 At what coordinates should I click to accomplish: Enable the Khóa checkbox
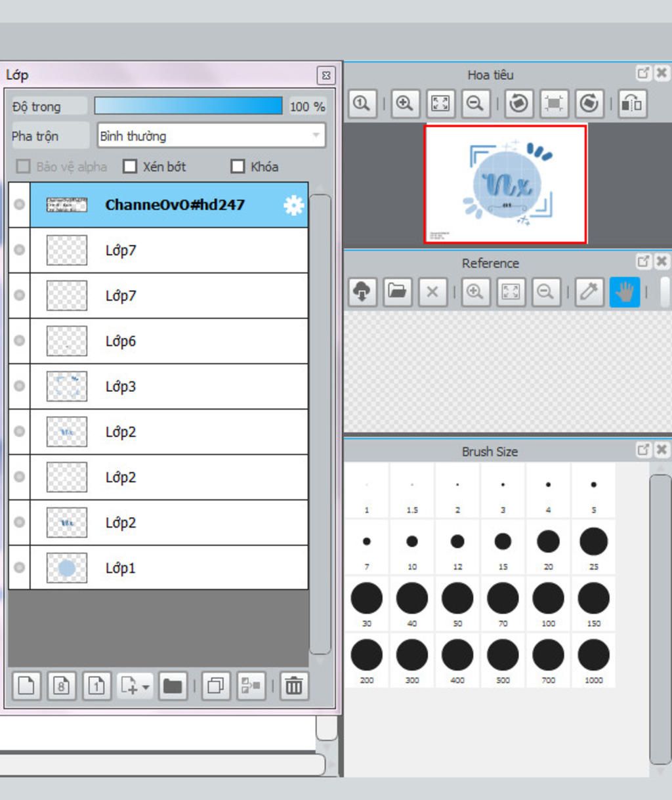(238, 167)
